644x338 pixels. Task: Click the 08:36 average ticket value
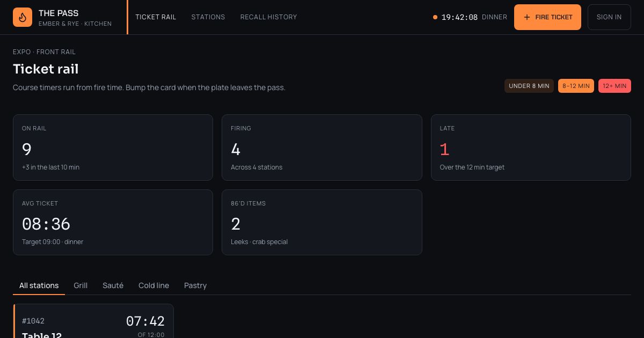tap(46, 224)
